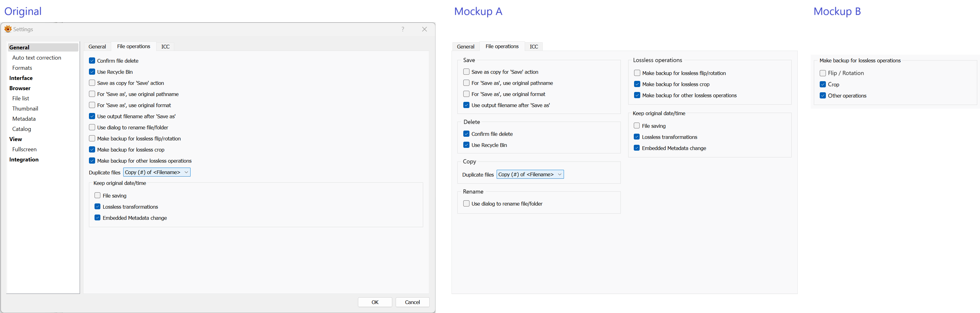Open the Catalog category in sidebar
This screenshot has width=980, height=313.
coord(22,129)
